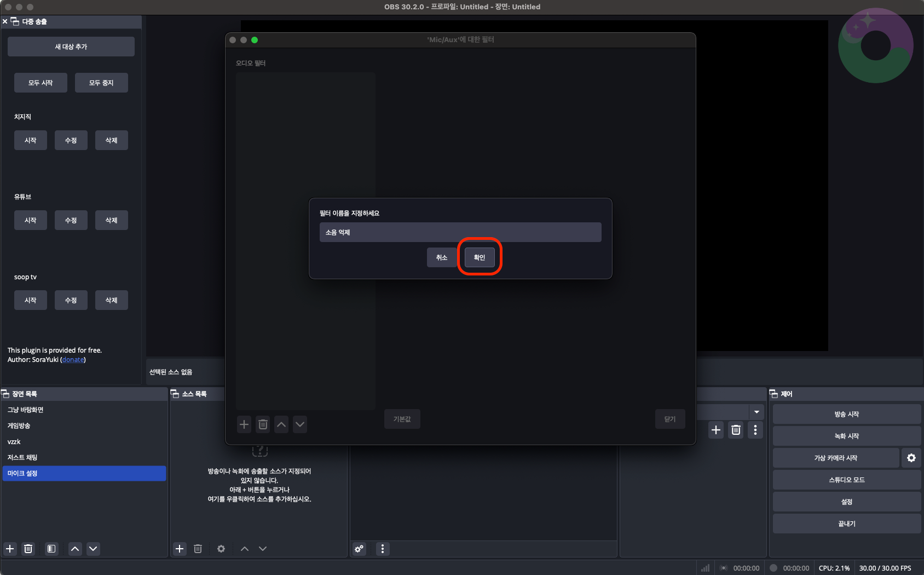This screenshot has width=924, height=575.
Task: Quit OBS with 끝내기
Action: coord(847,524)
